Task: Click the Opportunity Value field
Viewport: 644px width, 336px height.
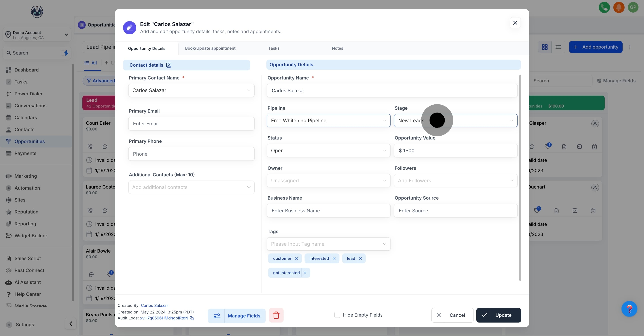Action: tap(455, 151)
